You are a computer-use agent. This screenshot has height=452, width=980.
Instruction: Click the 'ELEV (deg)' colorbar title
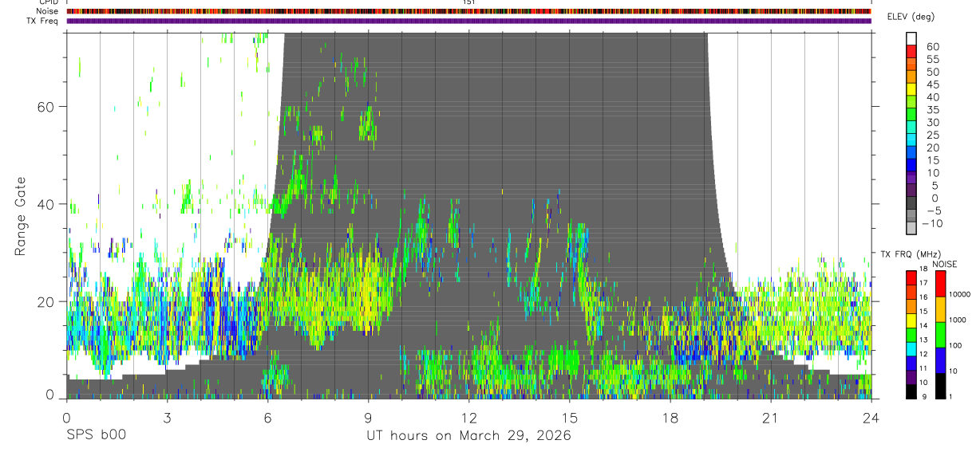pyautogui.click(x=911, y=18)
